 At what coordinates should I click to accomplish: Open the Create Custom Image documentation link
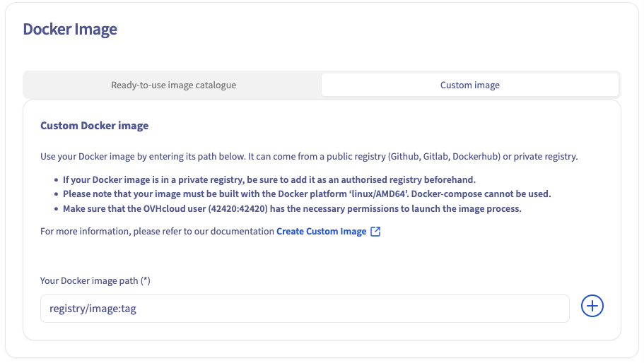coord(321,232)
